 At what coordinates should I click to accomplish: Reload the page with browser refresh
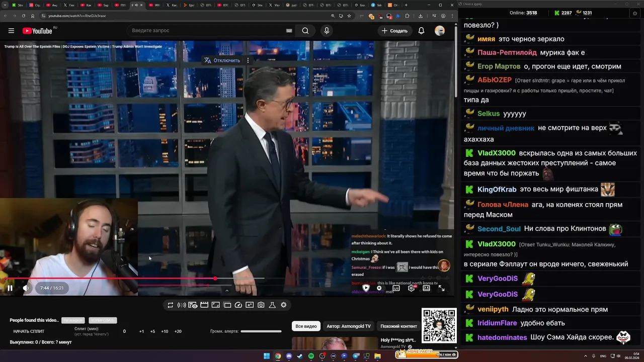24,16
